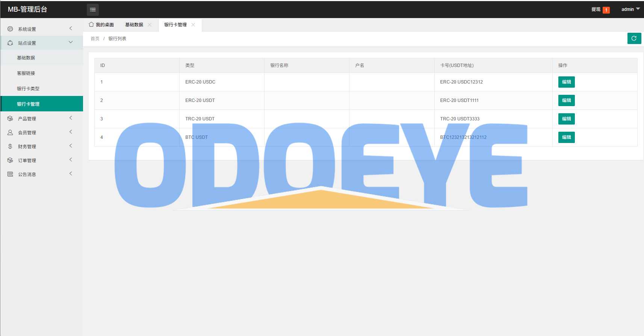Click the 会员管理 user icon
Screen dimensions: 644x336
pos(10,132)
